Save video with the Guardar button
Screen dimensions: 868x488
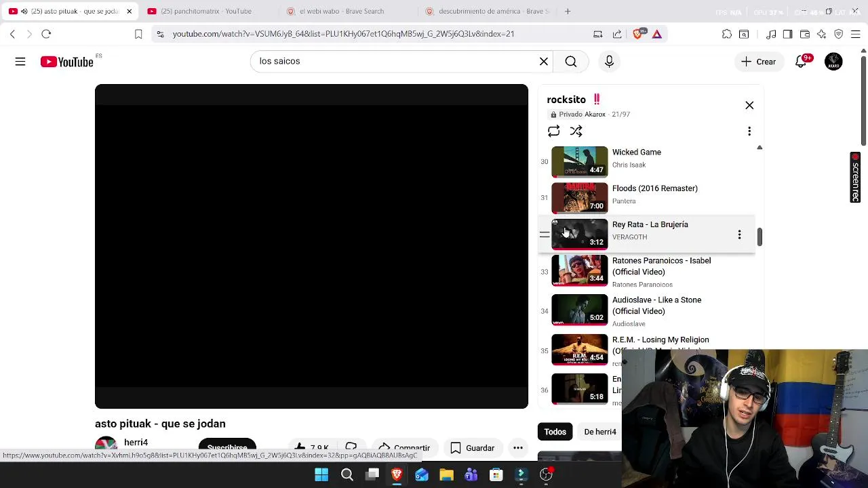coord(473,448)
